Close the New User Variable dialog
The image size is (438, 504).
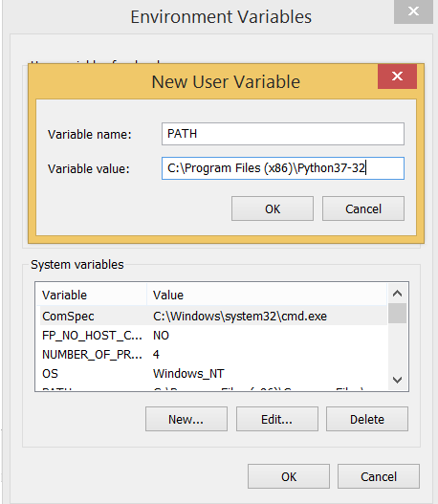[x=397, y=77]
